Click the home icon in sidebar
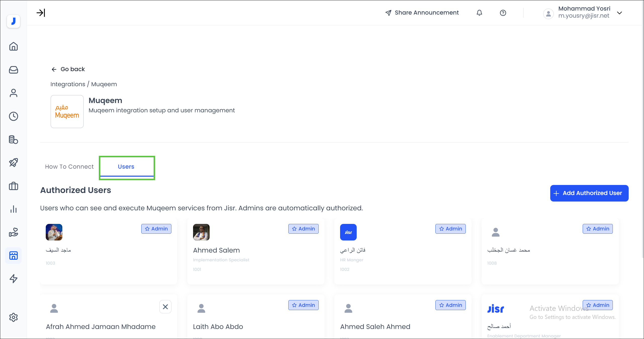Image resolution: width=644 pixels, height=339 pixels. click(13, 46)
